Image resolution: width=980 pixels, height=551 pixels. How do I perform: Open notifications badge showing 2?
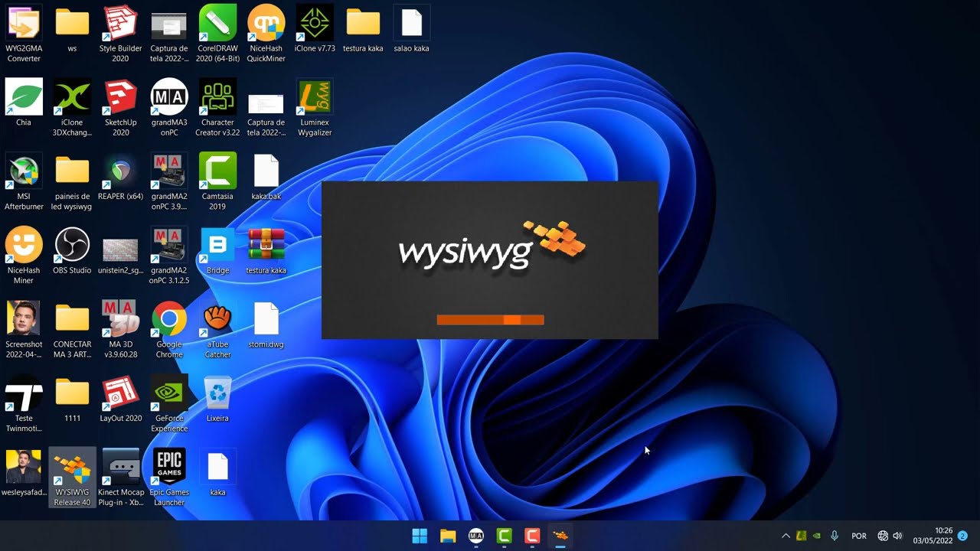coord(962,536)
